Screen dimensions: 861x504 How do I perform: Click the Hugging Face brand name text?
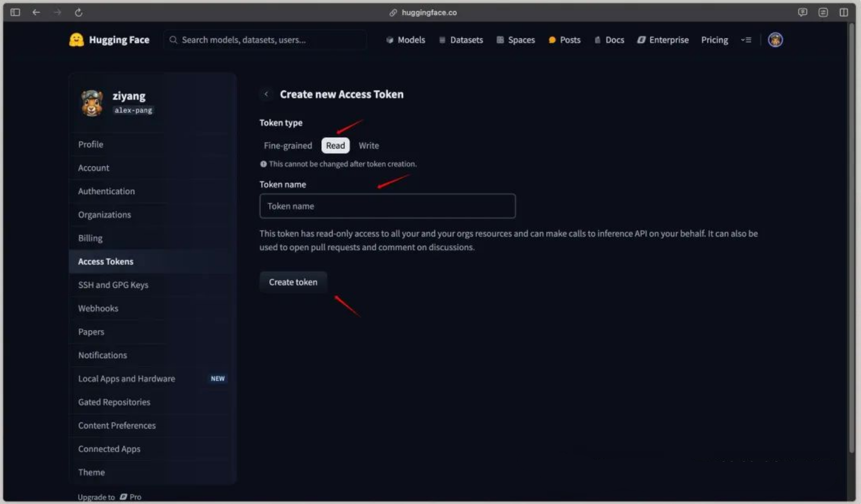pyautogui.click(x=119, y=40)
